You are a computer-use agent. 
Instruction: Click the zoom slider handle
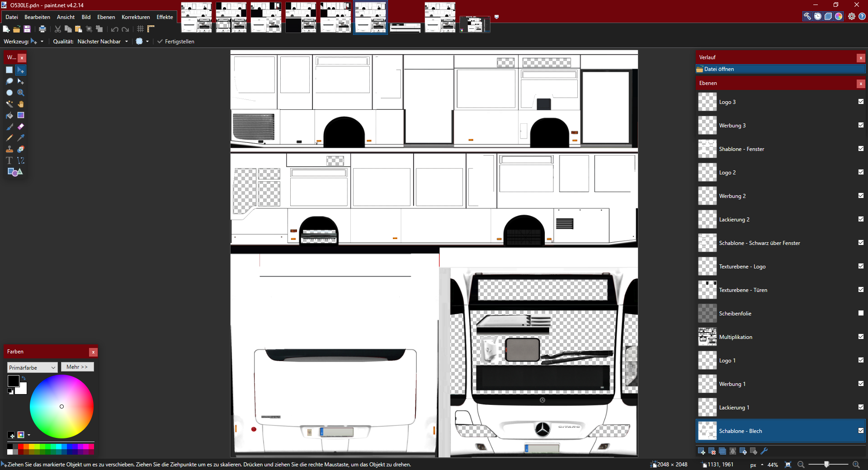[x=826, y=465]
